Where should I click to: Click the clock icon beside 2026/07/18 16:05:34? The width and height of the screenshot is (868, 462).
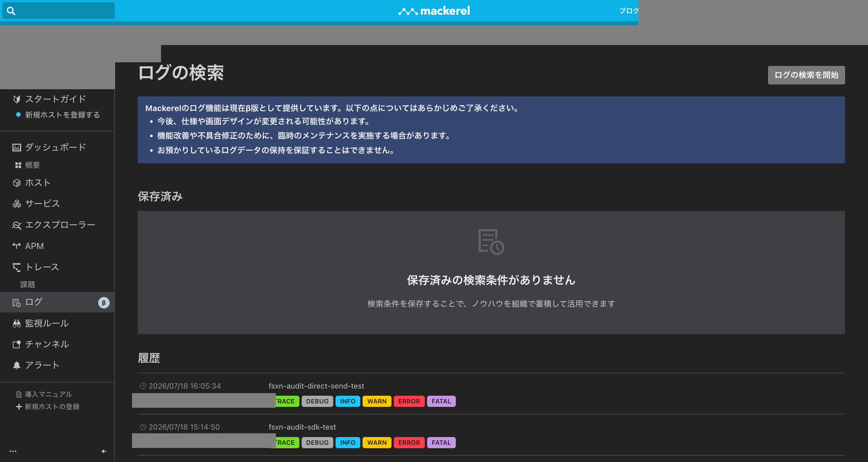143,386
